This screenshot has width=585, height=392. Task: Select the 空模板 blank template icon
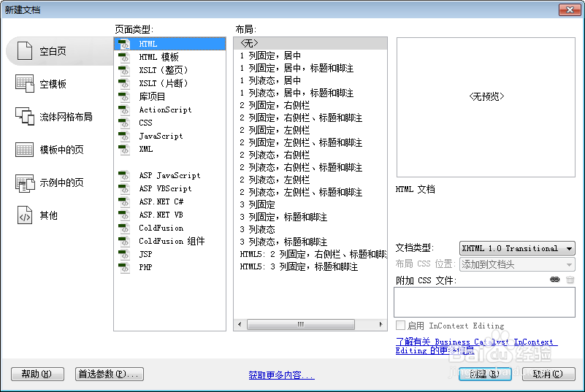point(25,83)
